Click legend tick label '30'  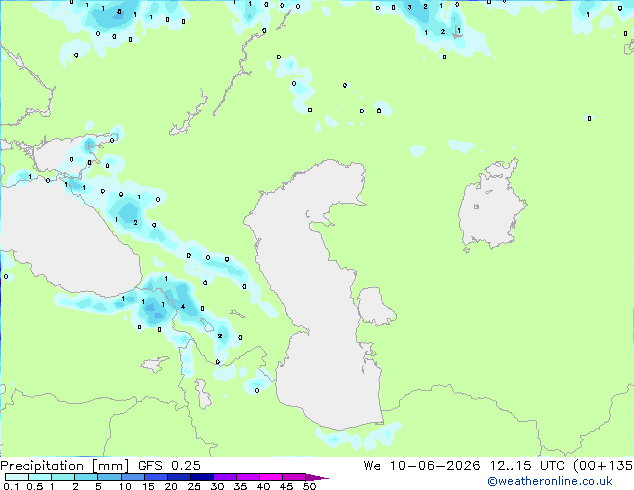pos(217,486)
